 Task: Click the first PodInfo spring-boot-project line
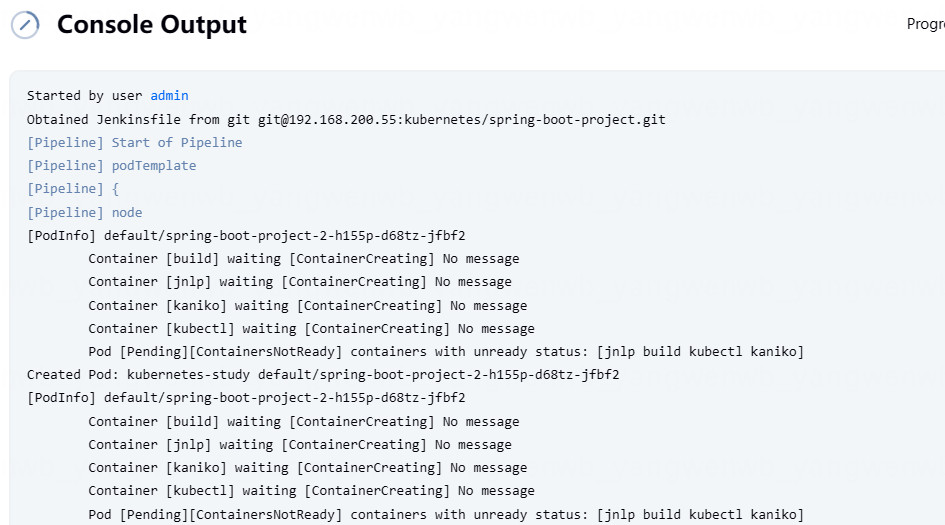(x=246, y=236)
